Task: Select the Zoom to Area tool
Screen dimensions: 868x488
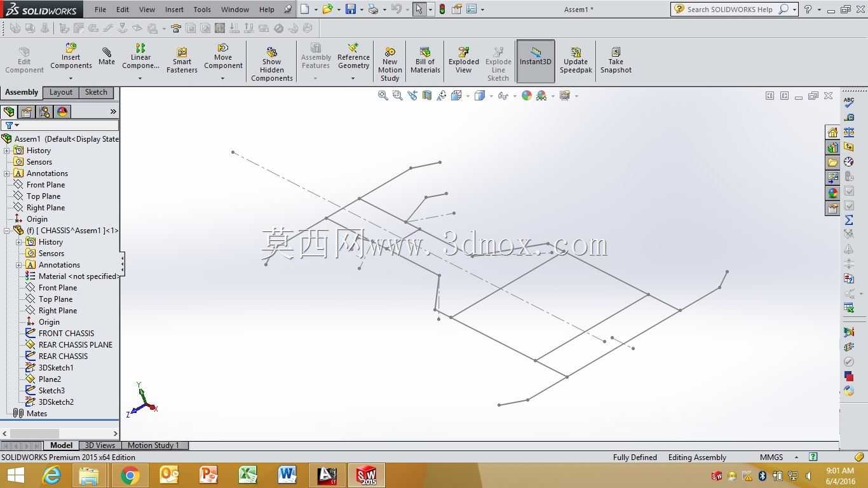Action: click(x=398, y=95)
